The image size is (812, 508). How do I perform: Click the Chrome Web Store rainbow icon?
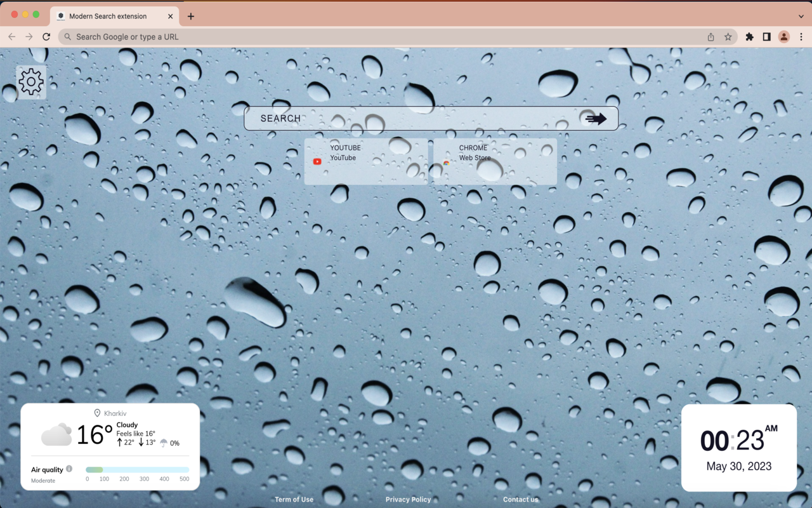(447, 163)
